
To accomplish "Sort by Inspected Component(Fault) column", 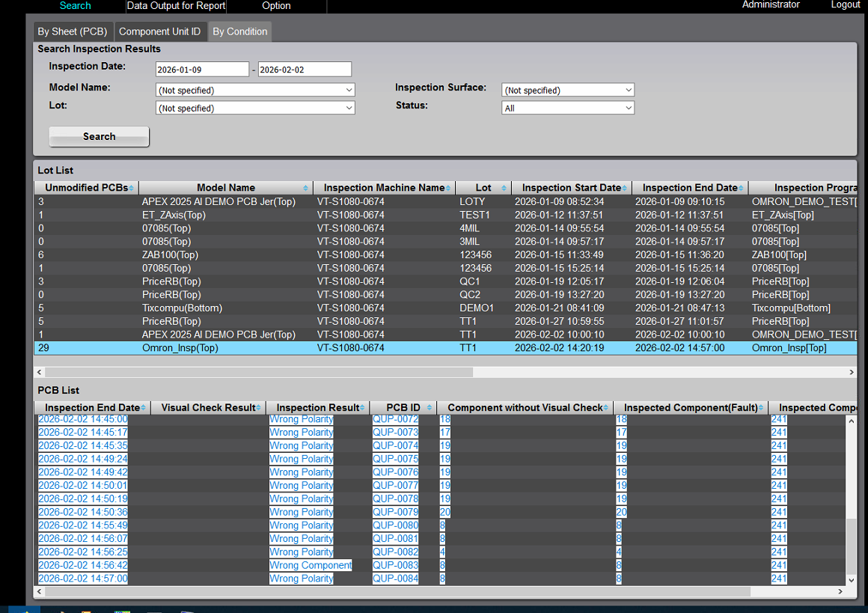I will [x=691, y=408].
